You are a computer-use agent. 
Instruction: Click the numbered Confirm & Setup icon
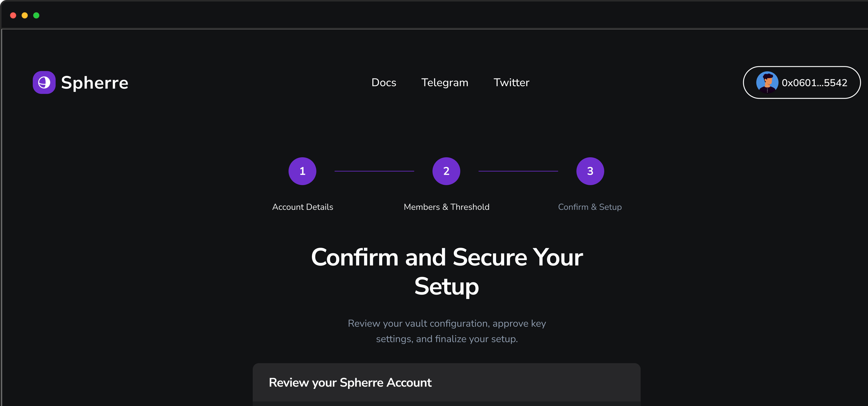[590, 171]
